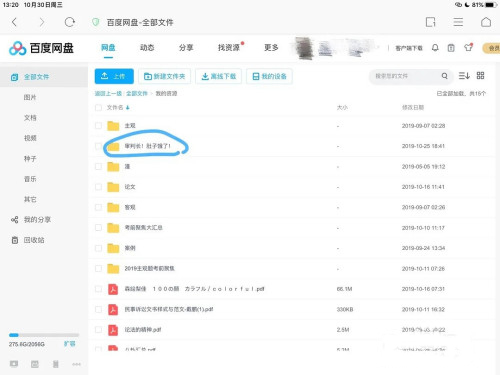Click the 我的设备 button
The width and height of the screenshot is (500, 375).
269,76
